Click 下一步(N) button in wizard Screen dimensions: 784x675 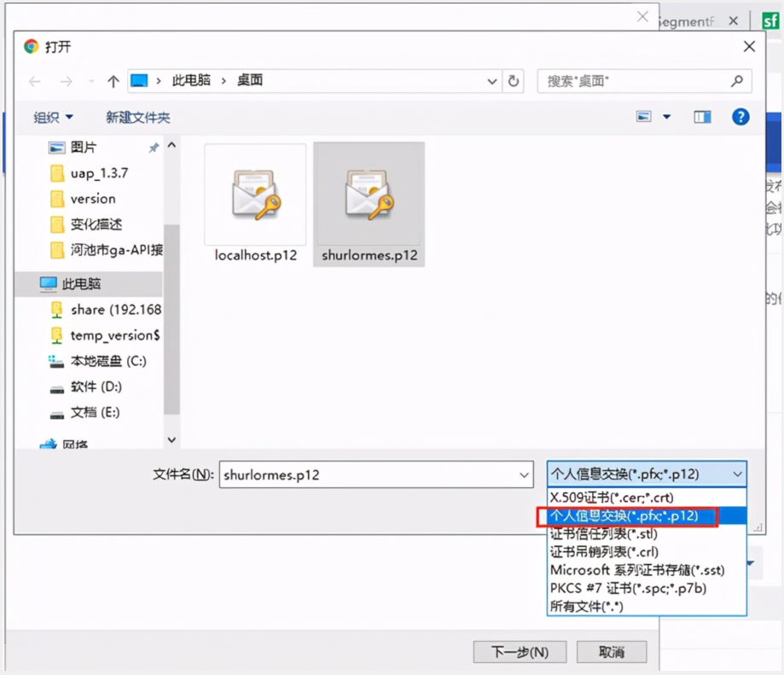coord(520,652)
